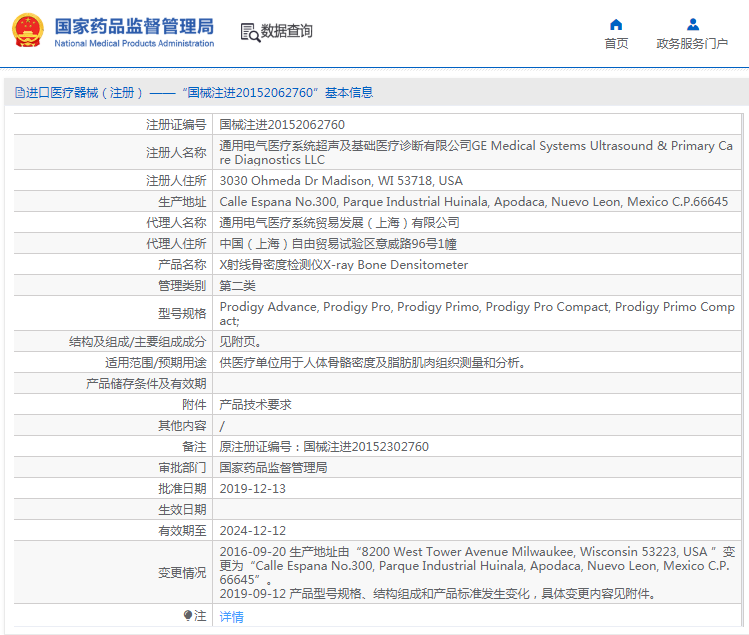
Task: Click the 其他内容 label
Action: pyautogui.click(x=182, y=426)
